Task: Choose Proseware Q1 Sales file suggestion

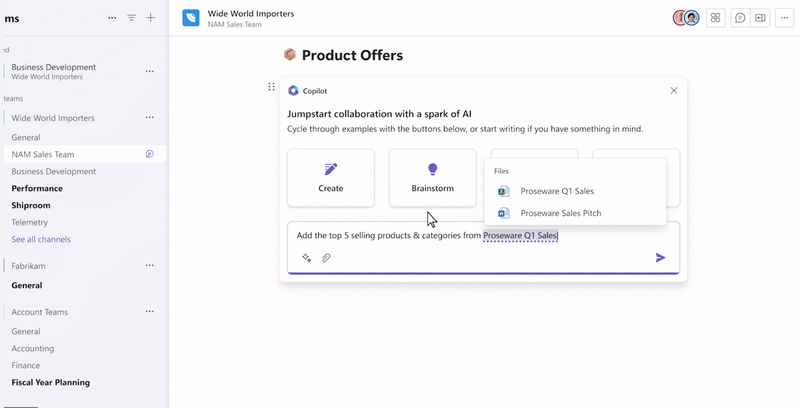Action: coord(575,191)
